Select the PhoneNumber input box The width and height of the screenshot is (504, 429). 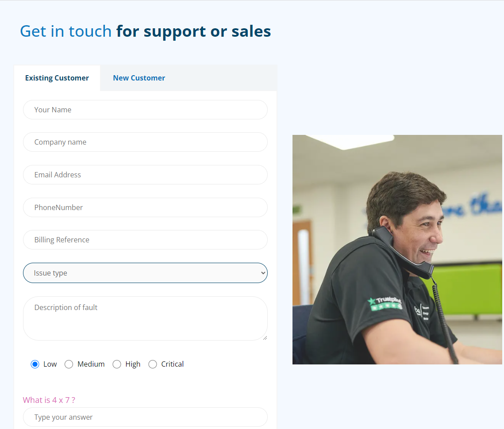coord(145,207)
